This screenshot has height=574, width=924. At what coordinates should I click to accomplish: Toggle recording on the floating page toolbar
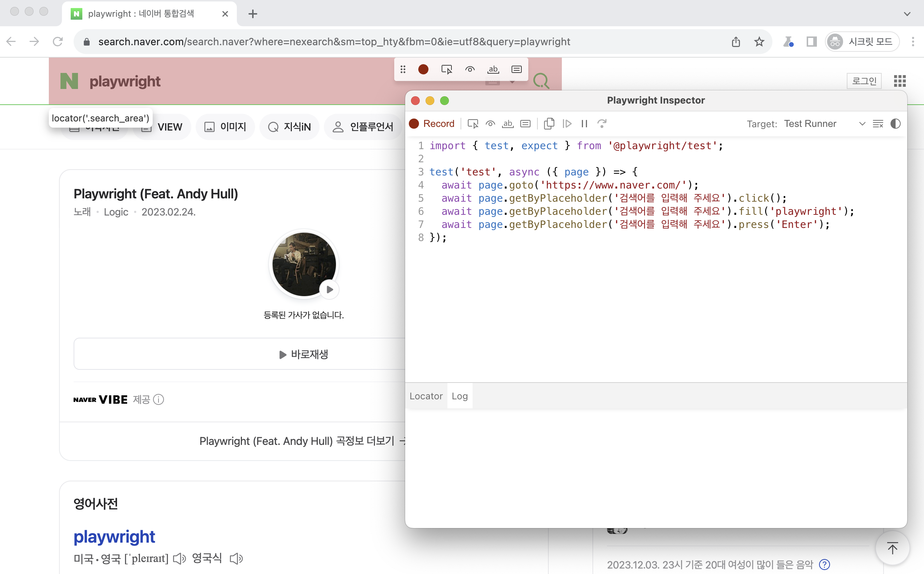[424, 69]
